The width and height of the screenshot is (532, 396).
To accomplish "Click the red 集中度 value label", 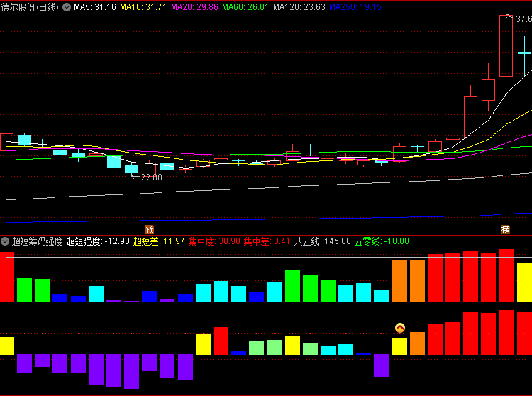I will coord(214,241).
